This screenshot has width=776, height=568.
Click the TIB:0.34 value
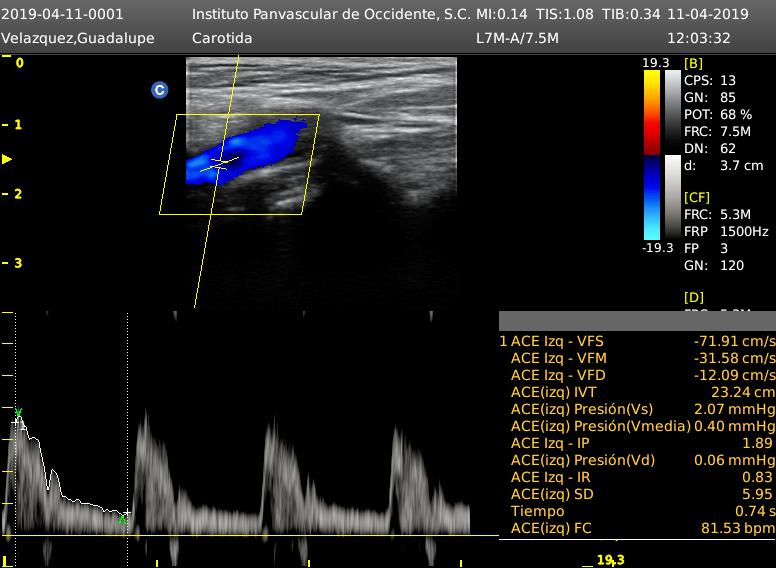point(631,14)
